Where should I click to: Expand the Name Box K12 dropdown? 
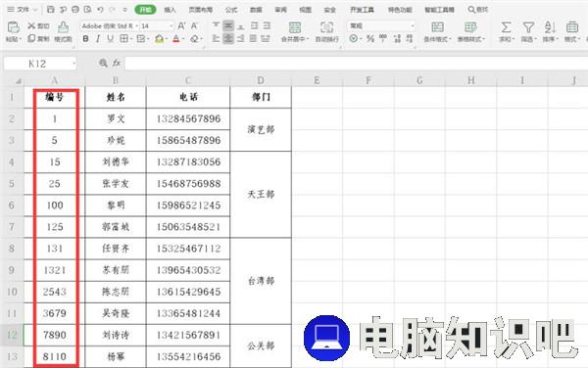coord(73,64)
